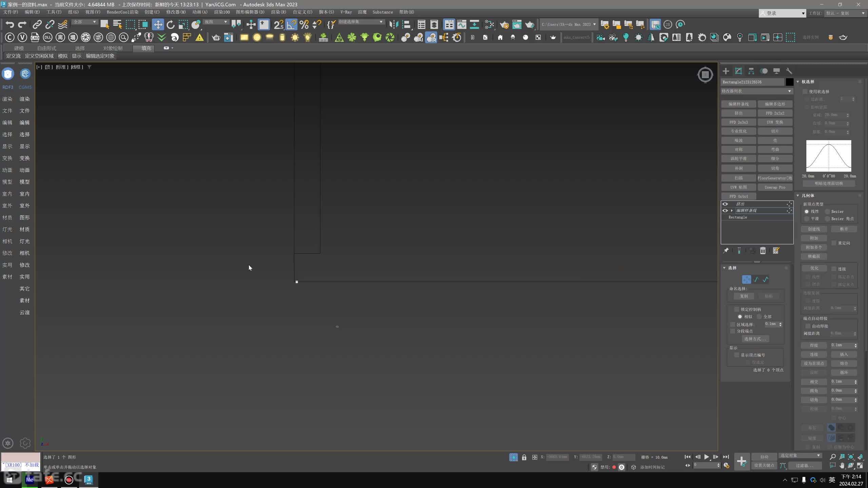868x488 pixels.
Task: Click the ViewCube in the viewport
Action: point(705,75)
